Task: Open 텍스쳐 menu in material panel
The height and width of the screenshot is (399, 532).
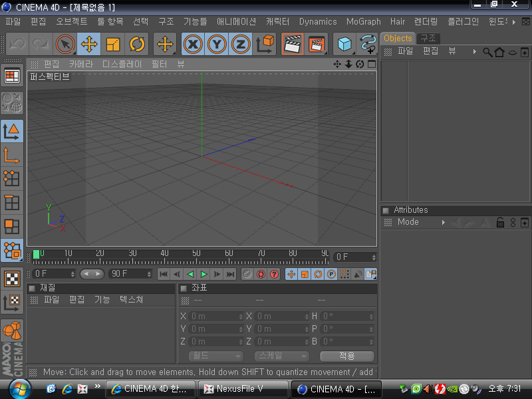Action: tap(131, 300)
